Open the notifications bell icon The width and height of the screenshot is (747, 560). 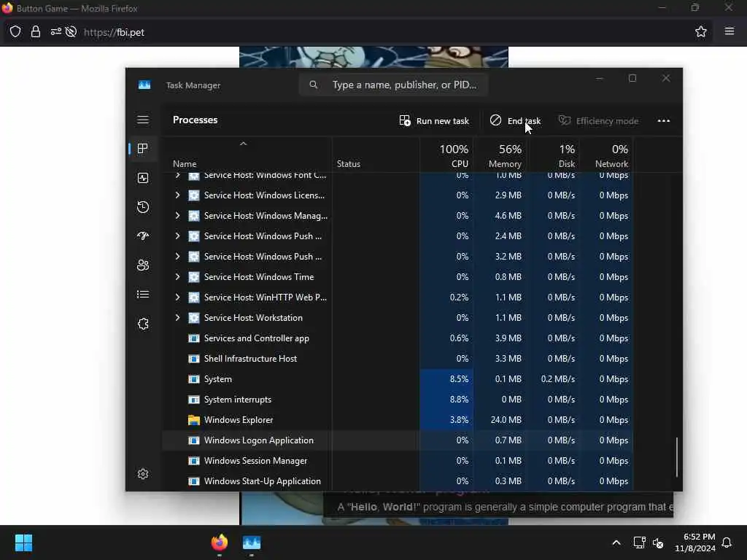[727, 542]
